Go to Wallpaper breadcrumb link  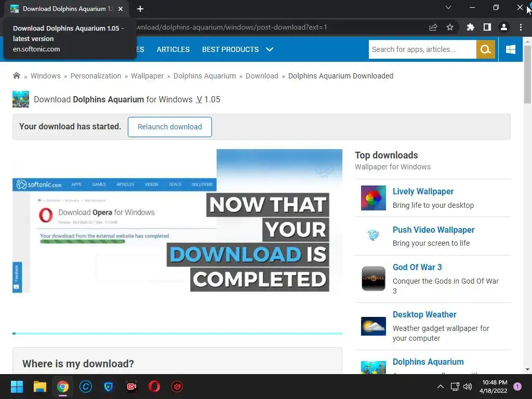click(147, 76)
